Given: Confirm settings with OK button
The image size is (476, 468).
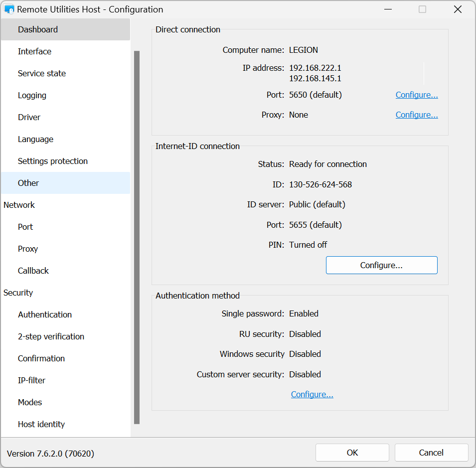Looking at the screenshot, I should coord(352,453).
